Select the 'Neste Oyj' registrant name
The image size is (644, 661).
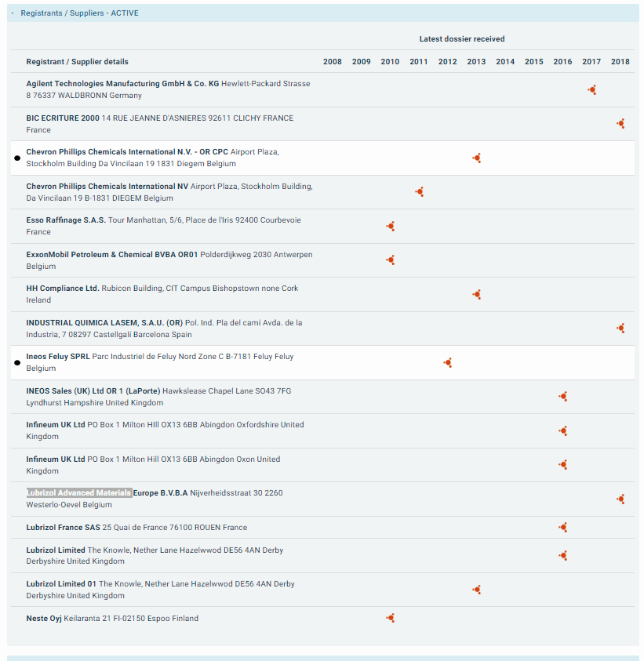click(44, 619)
